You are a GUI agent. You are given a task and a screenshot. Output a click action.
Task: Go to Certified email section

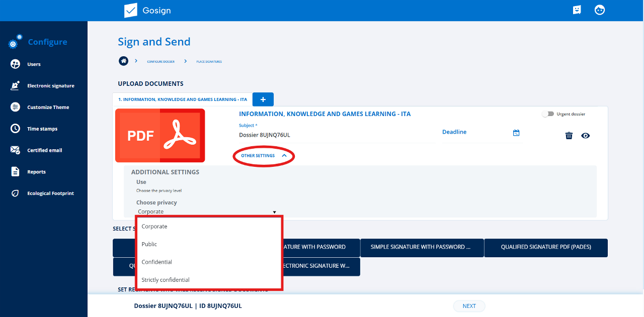[x=44, y=150]
